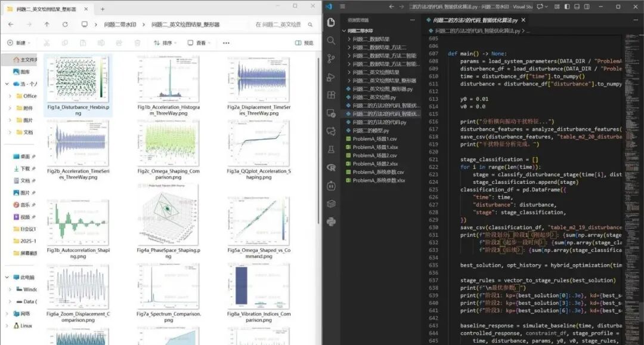Open the Testing flask icon view
Image resolution: width=644 pixels, height=345 pixels.
[331, 149]
